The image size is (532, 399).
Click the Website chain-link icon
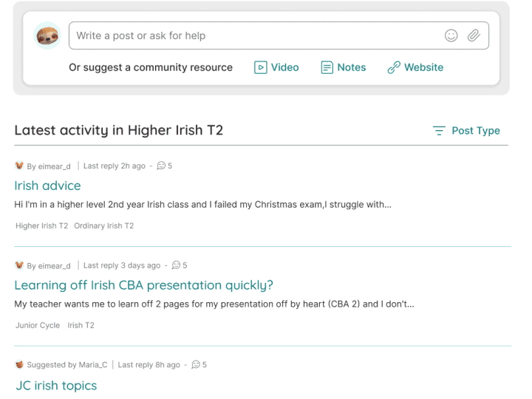pos(394,67)
